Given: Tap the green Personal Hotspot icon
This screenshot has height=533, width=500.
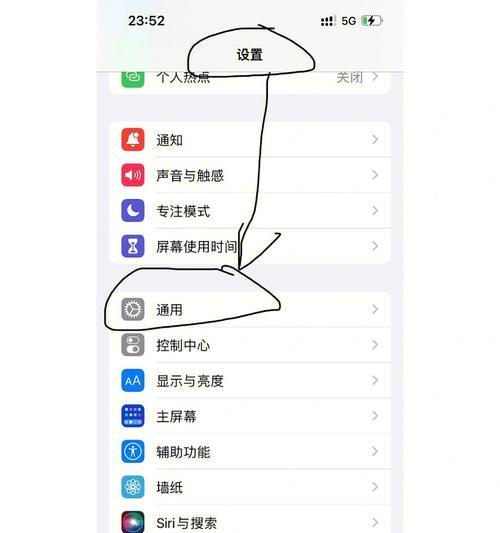Looking at the screenshot, I should point(133,79).
